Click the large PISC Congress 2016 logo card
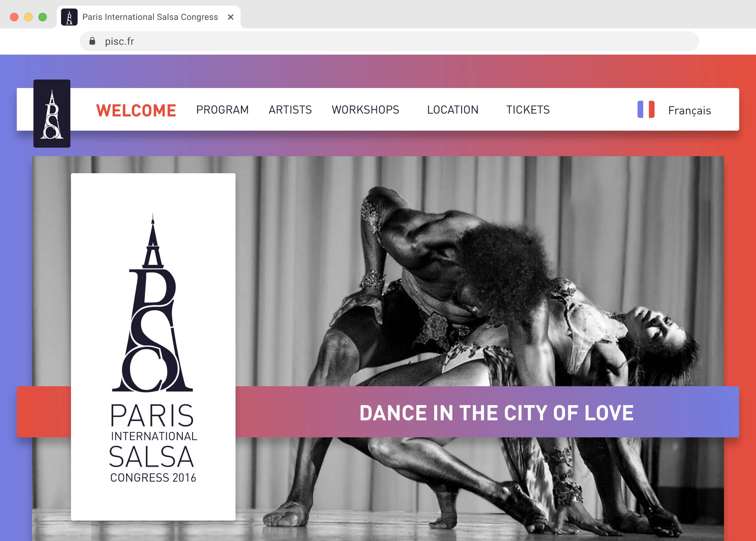Viewport: 756px width, 541px height. [153, 346]
